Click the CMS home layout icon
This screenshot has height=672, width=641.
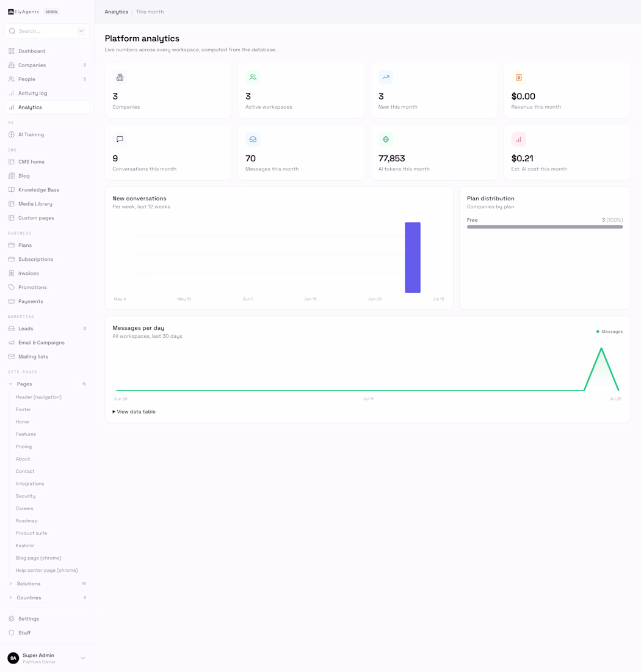12,161
